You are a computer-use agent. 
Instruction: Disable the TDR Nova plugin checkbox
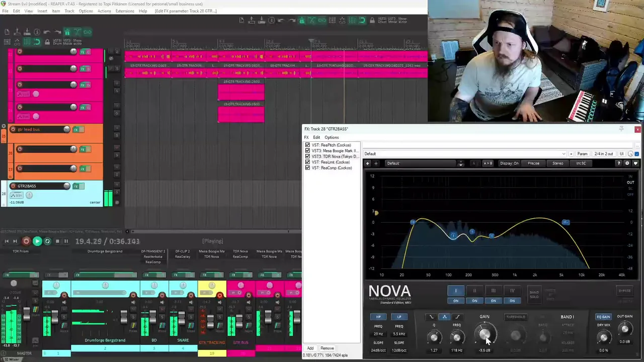307,156
